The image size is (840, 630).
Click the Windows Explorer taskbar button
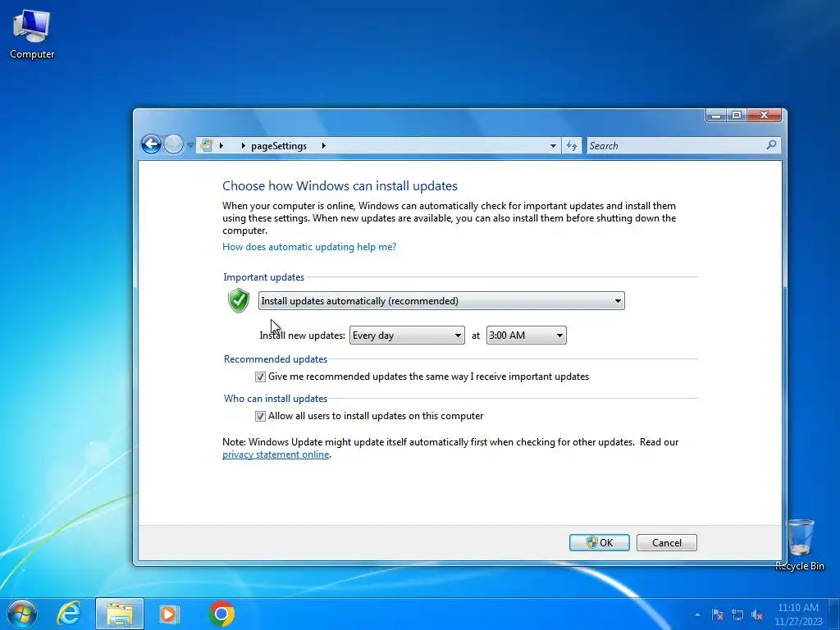click(120, 614)
